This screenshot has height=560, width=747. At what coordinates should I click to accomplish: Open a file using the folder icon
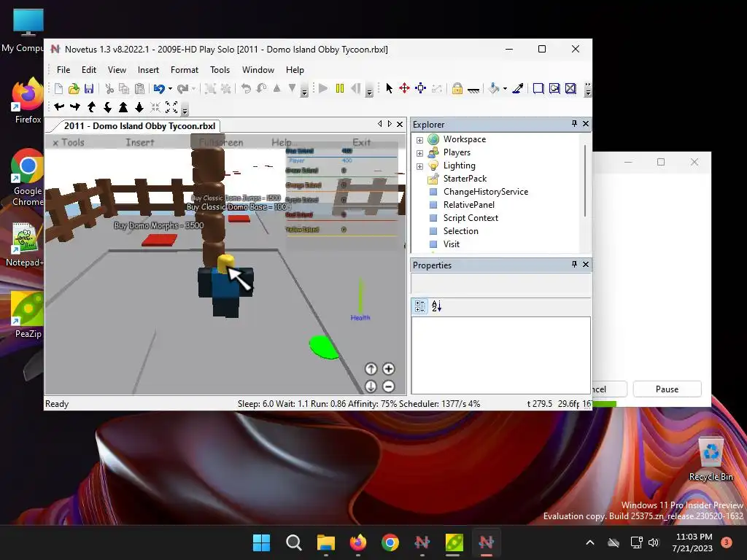pos(74,88)
